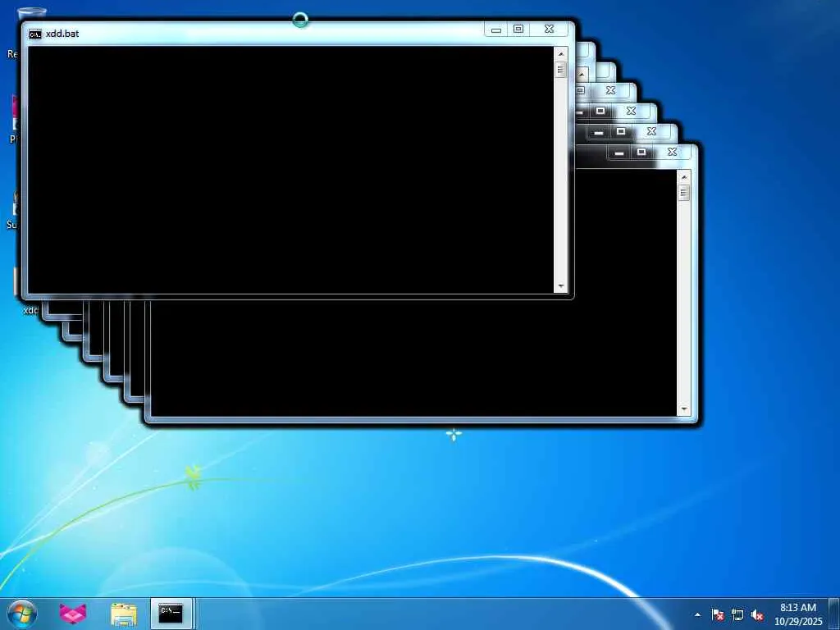Restore down the xdd.bat front window
This screenshot has height=630, width=840.
tap(518, 30)
